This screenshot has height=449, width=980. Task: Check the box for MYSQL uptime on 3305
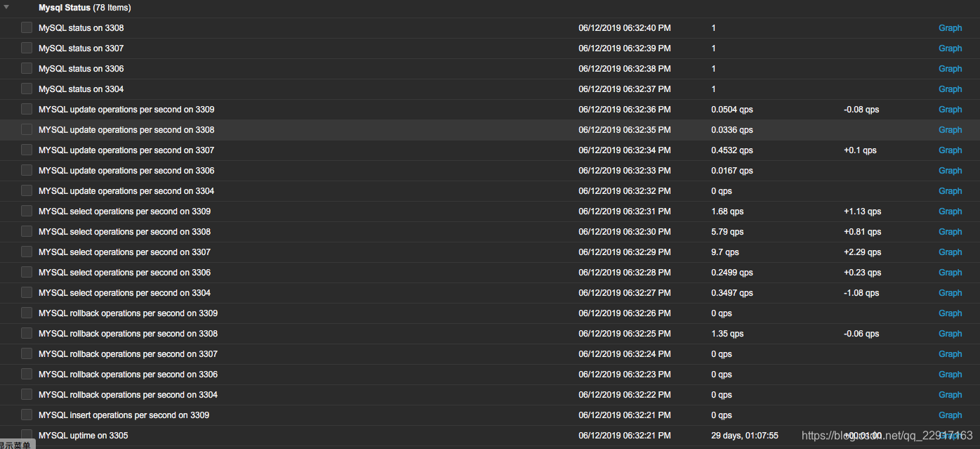(x=27, y=435)
